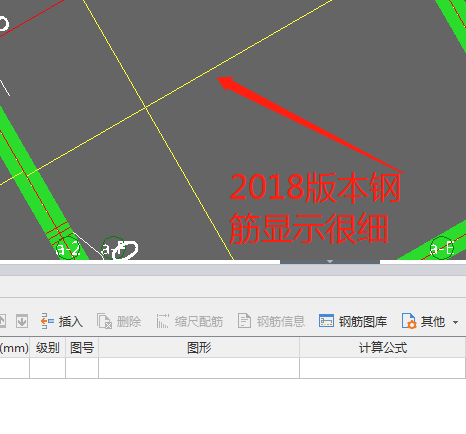This screenshot has width=466, height=434.
Task: Click the a-E axis label at right
Action: pos(442,249)
